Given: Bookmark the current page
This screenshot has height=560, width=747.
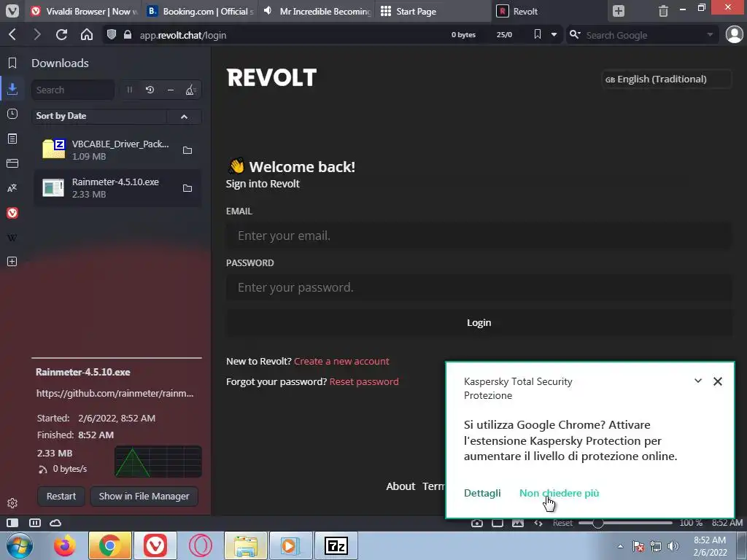Looking at the screenshot, I should [538, 34].
